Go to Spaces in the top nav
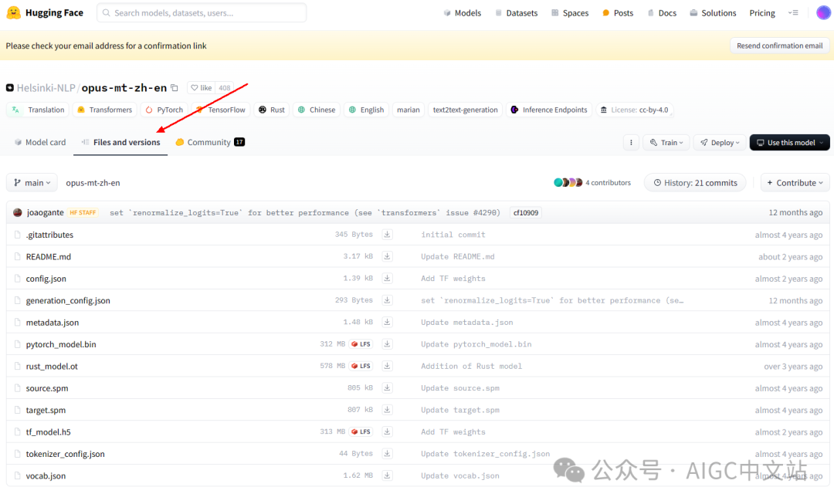This screenshot has height=504, width=834. pos(570,13)
